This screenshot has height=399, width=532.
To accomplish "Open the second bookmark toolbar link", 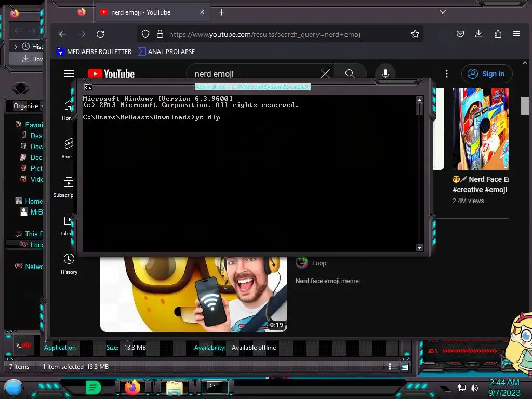I will [x=167, y=51].
